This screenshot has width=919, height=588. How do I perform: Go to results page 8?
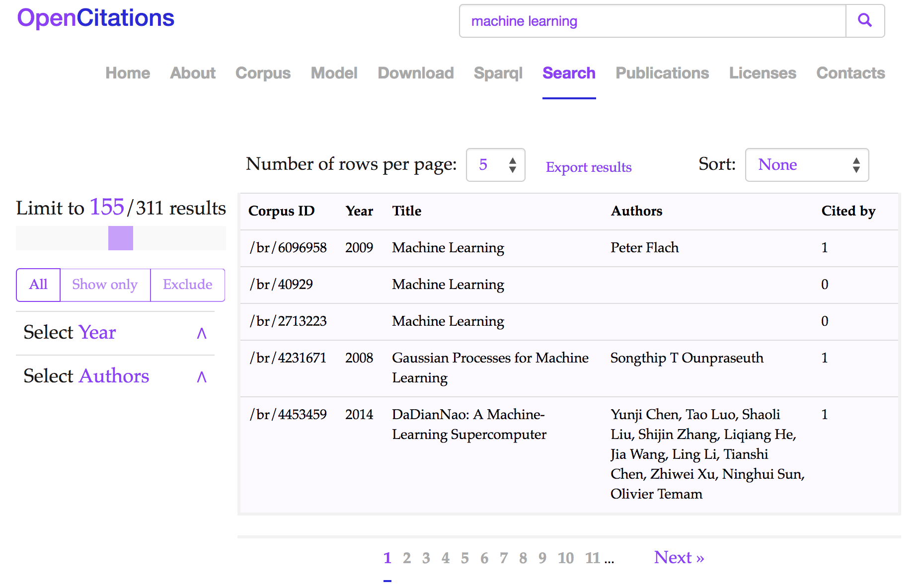tap(523, 558)
